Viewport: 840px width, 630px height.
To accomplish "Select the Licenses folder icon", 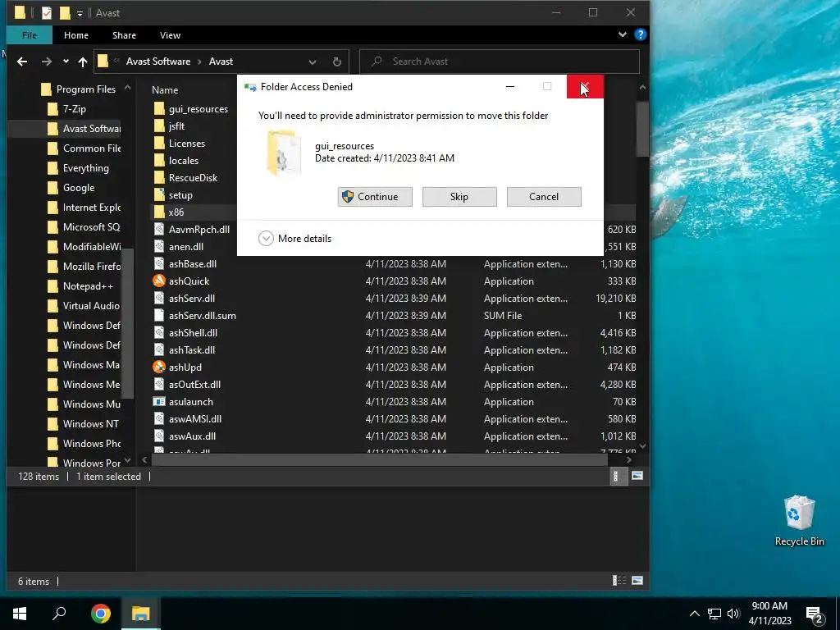I will point(159,144).
